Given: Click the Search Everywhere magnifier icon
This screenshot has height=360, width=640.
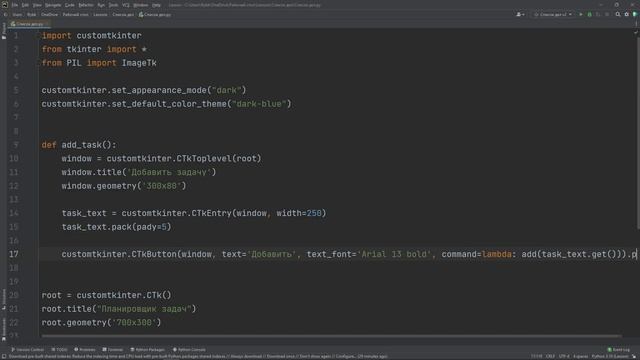Looking at the screenshot, I should pyautogui.click(x=618, y=14).
